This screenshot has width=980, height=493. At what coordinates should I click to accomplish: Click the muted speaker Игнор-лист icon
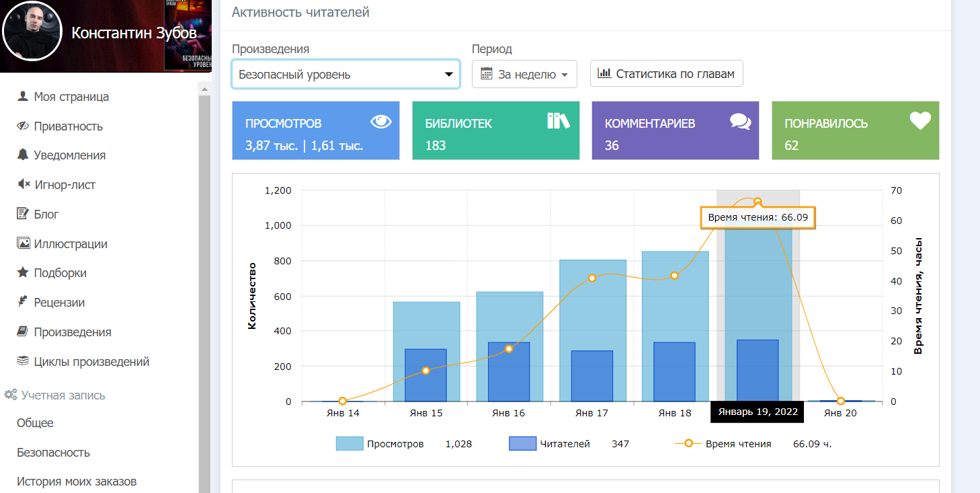coord(23,184)
